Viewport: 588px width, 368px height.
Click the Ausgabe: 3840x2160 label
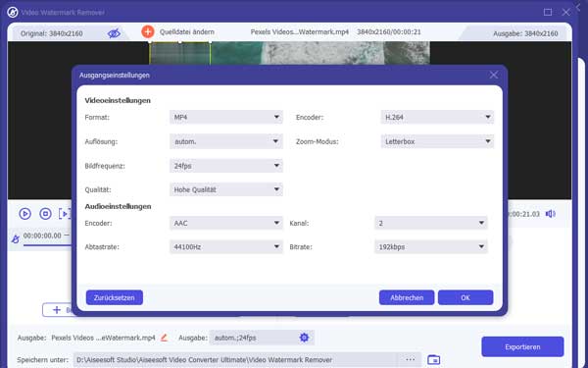coord(525,33)
